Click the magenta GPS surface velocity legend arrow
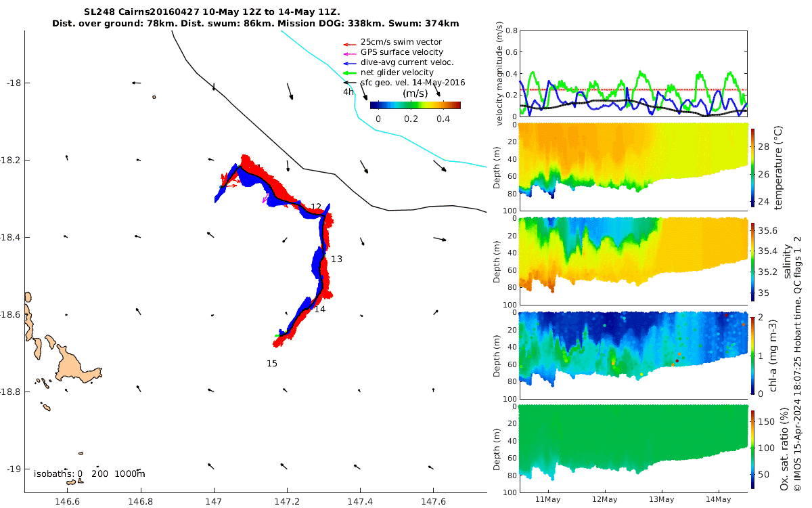Viewport: 812px width, 508px height. coord(350,53)
